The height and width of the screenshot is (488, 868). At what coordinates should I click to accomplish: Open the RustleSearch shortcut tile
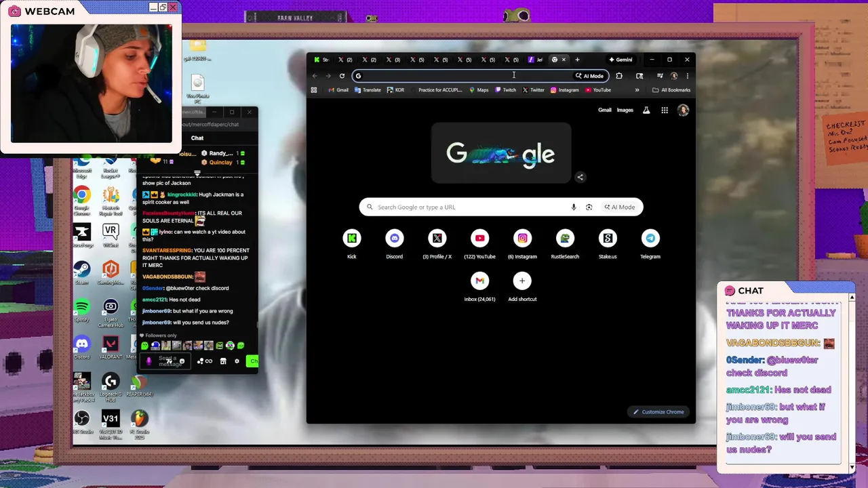click(565, 244)
